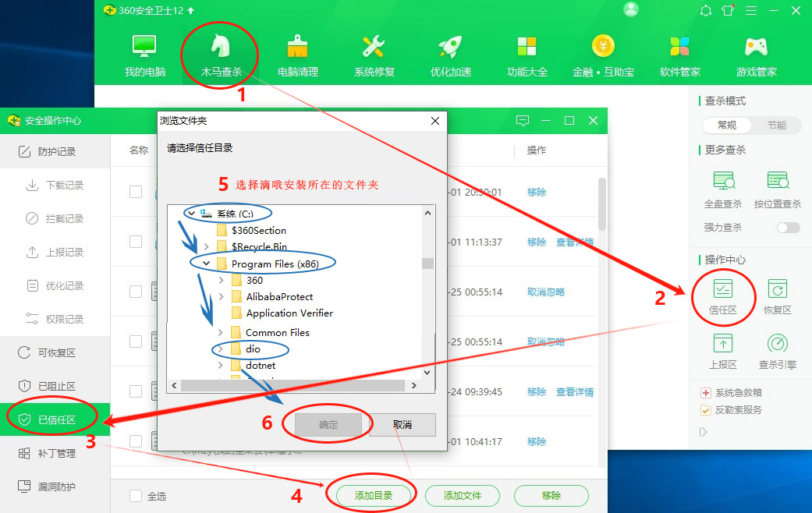The height and width of the screenshot is (513, 812).
Task: Toggle the 强力查杀 switch
Action: [x=788, y=228]
